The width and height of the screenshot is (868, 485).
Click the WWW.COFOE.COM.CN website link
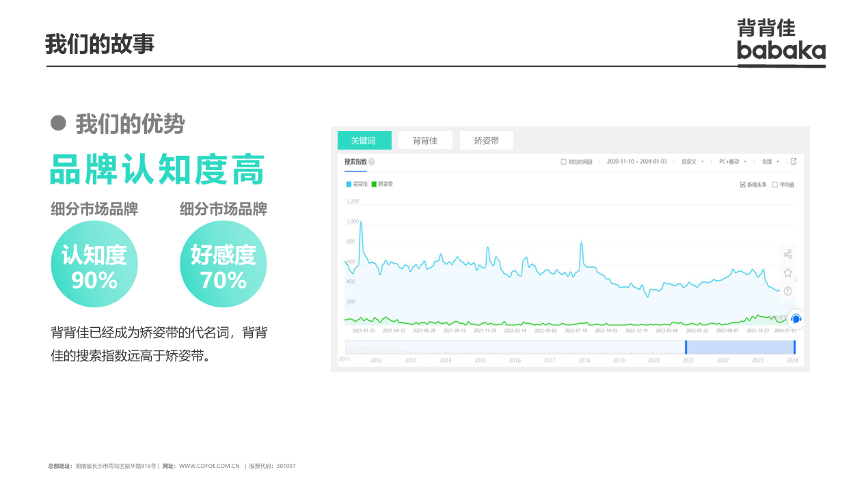(x=209, y=466)
